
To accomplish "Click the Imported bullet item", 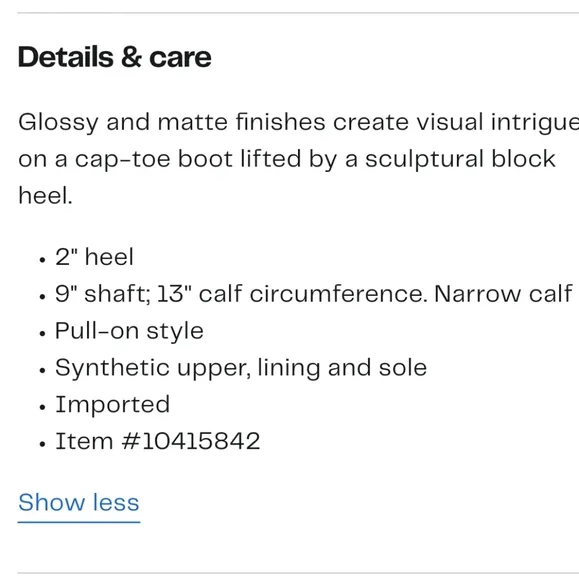I will point(113,404).
